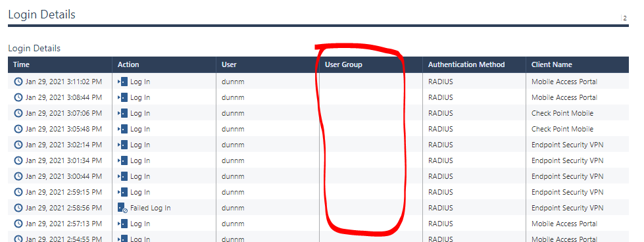The width and height of the screenshot is (644, 242).
Task: Click the Log In icon at 3:02:14 PM
Action: pos(123,145)
